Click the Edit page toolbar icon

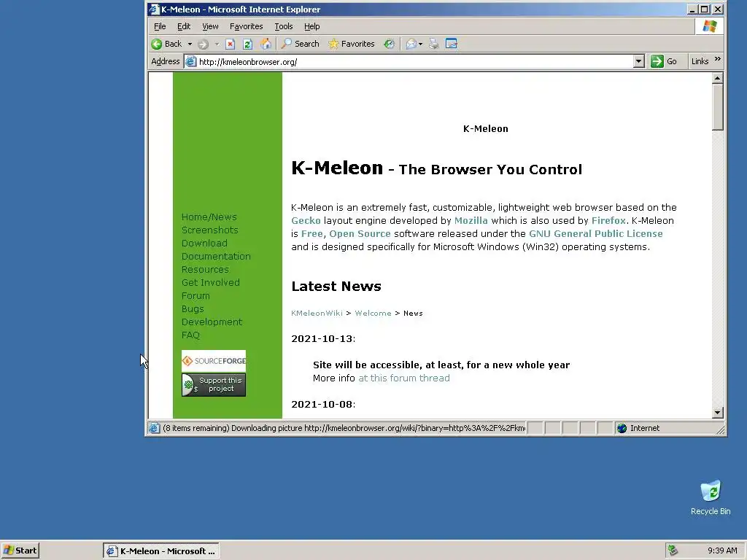pyautogui.click(x=451, y=44)
